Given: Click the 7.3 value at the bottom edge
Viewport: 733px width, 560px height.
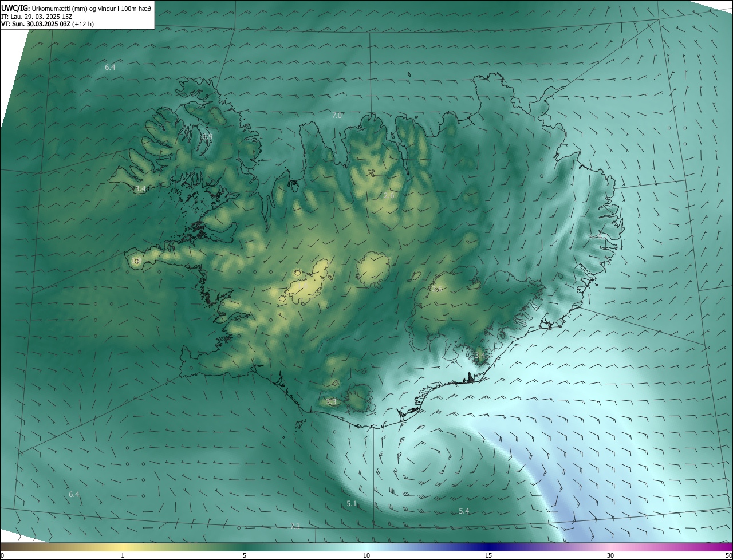Looking at the screenshot, I should click(295, 526).
